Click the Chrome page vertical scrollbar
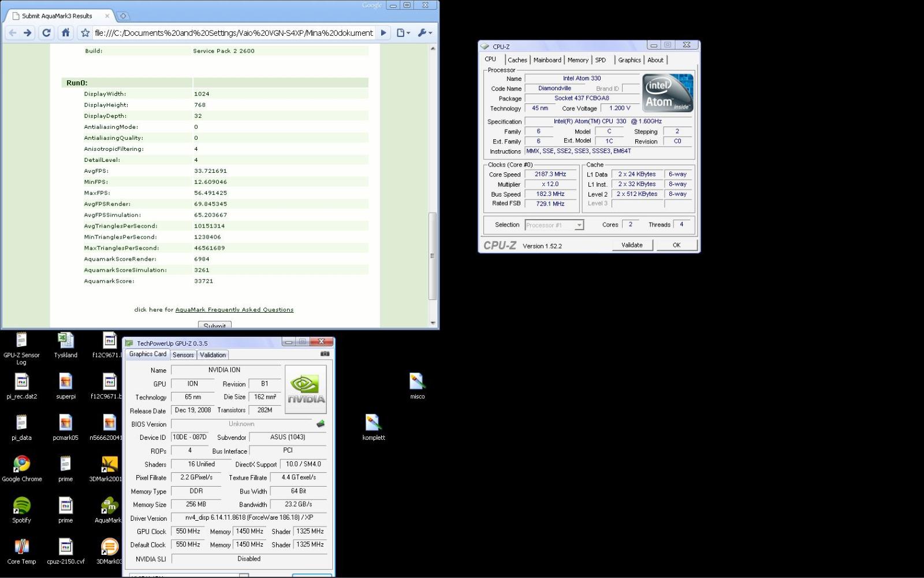Screen dimensions: 924x578 pos(433,256)
